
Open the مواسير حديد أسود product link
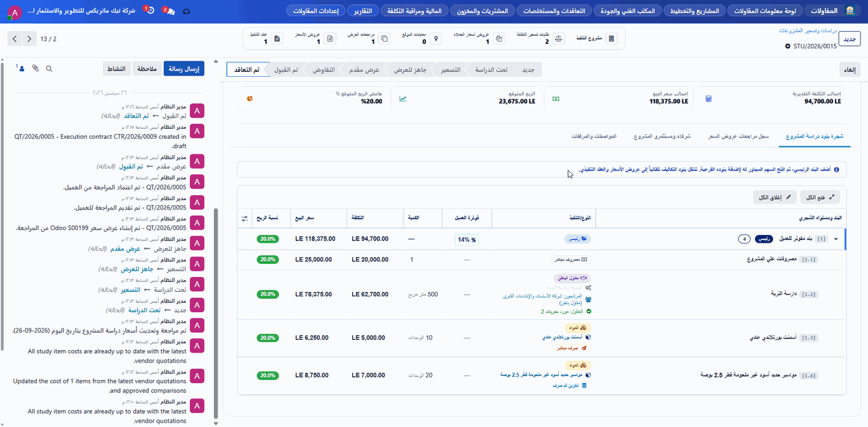542,375
